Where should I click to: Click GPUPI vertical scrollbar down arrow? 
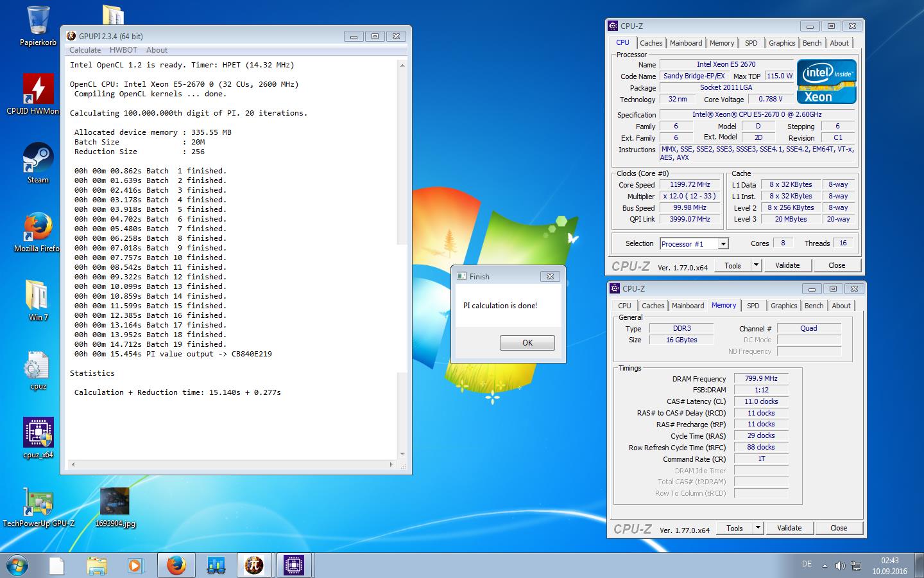[x=402, y=454]
